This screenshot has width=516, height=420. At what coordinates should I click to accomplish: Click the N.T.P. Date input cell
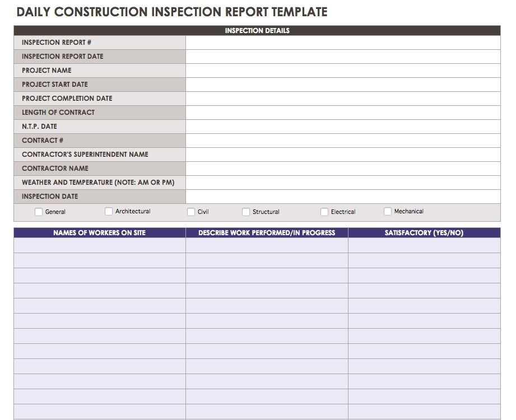click(342, 127)
